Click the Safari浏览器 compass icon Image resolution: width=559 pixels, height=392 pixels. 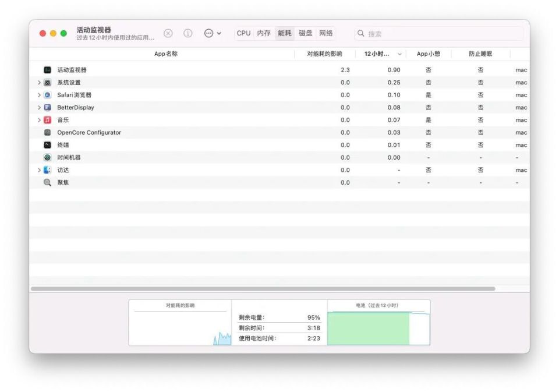[47, 95]
